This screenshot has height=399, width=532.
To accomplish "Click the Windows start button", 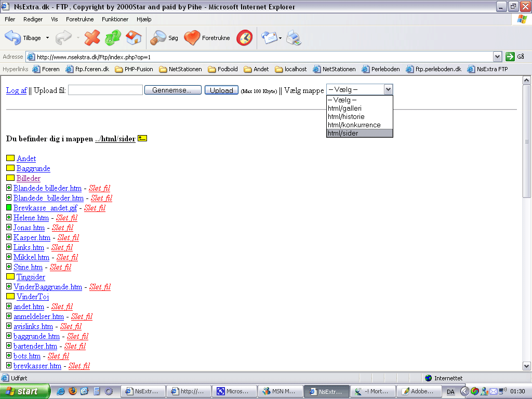I will click(25, 391).
